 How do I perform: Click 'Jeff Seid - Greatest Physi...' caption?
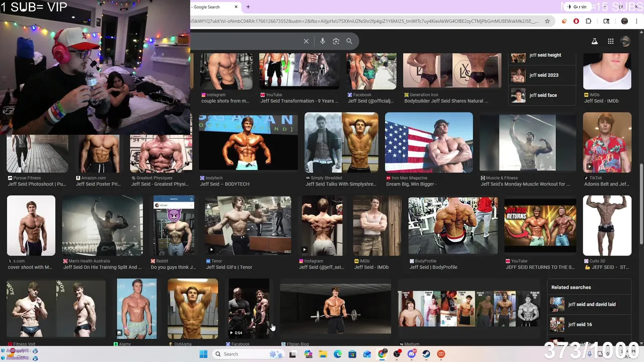pyautogui.click(x=161, y=184)
